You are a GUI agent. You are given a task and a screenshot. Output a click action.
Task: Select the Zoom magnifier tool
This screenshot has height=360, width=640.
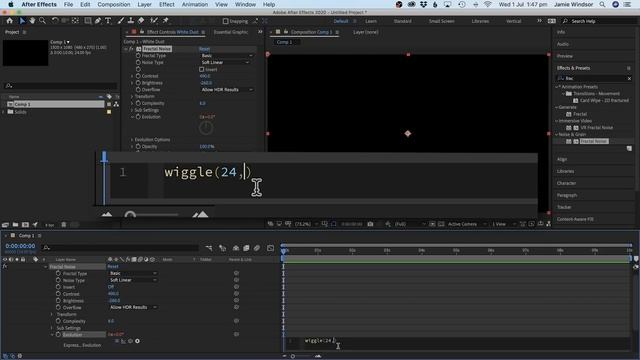click(x=42, y=20)
